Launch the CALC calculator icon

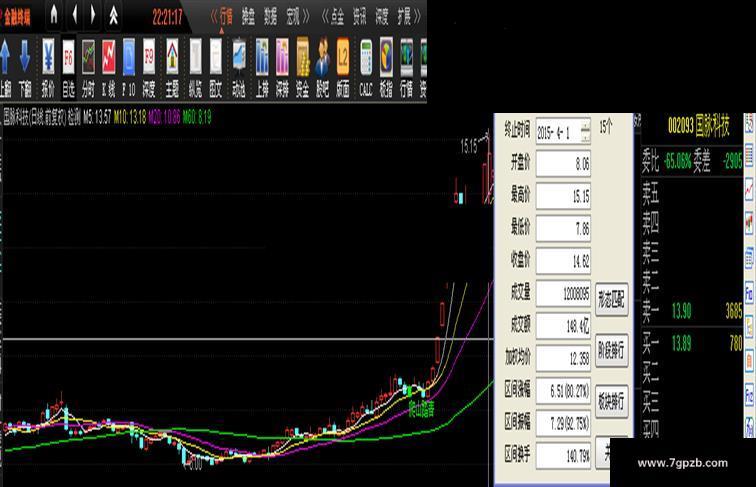[366, 57]
